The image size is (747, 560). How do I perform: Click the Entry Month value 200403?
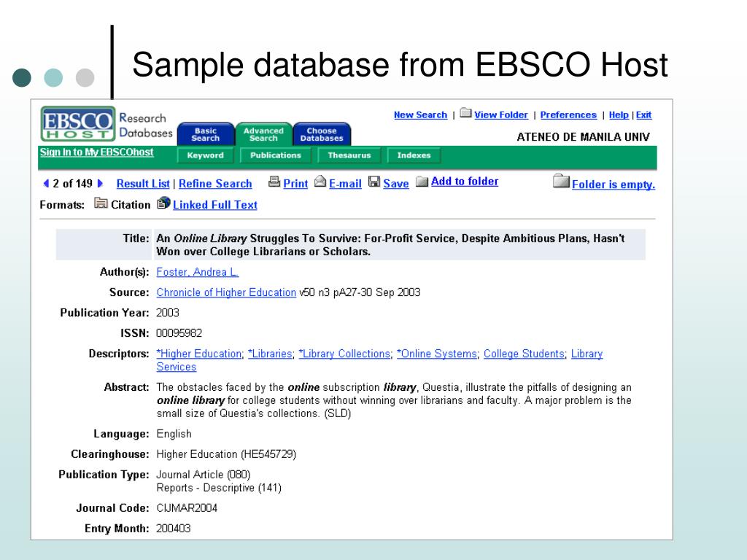point(174,529)
